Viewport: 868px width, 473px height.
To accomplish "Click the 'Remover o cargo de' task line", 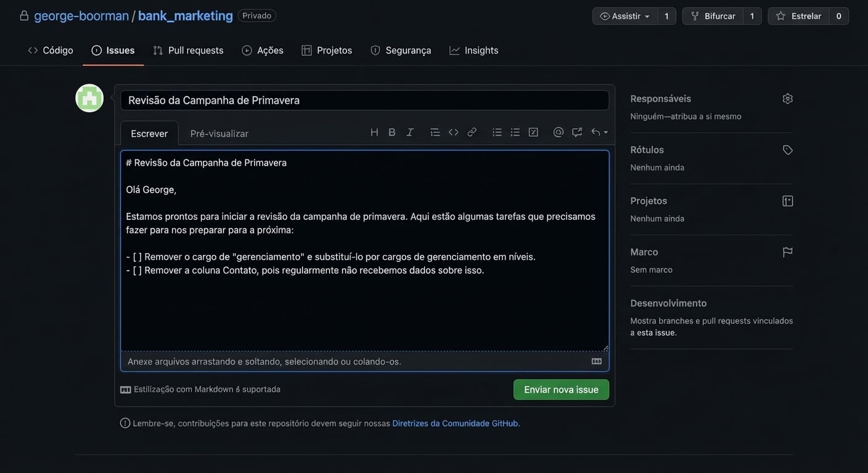I will click(330, 257).
